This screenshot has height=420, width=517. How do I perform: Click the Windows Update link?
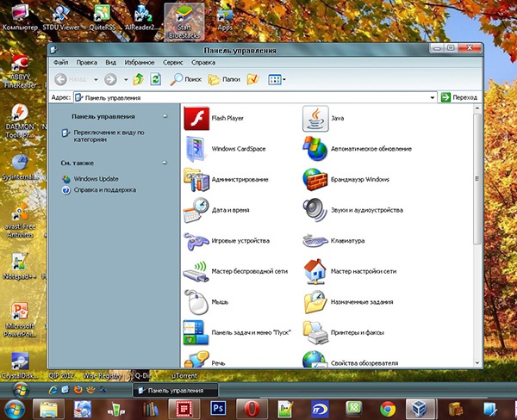click(x=96, y=178)
